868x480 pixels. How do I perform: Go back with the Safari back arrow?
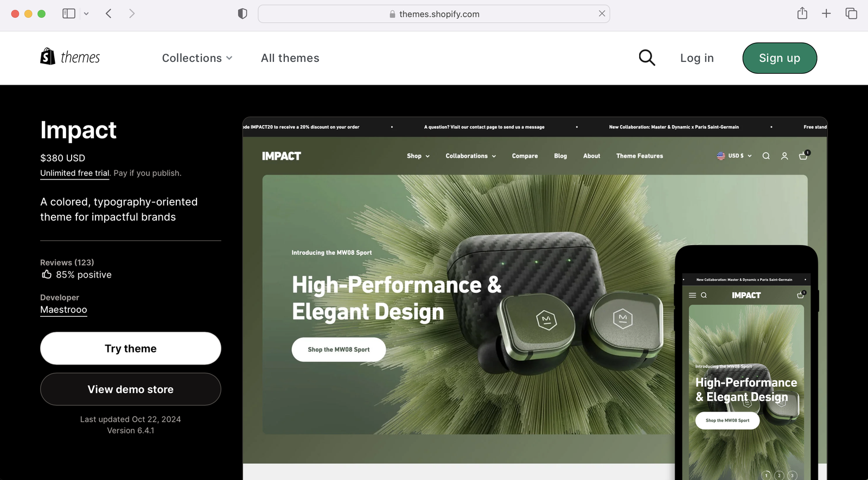click(x=108, y=14)
